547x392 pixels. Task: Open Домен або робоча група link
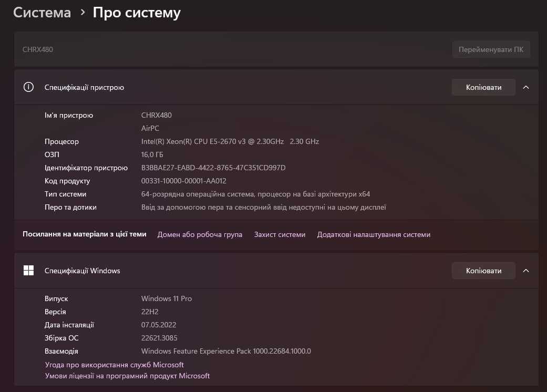pos(200,234)
